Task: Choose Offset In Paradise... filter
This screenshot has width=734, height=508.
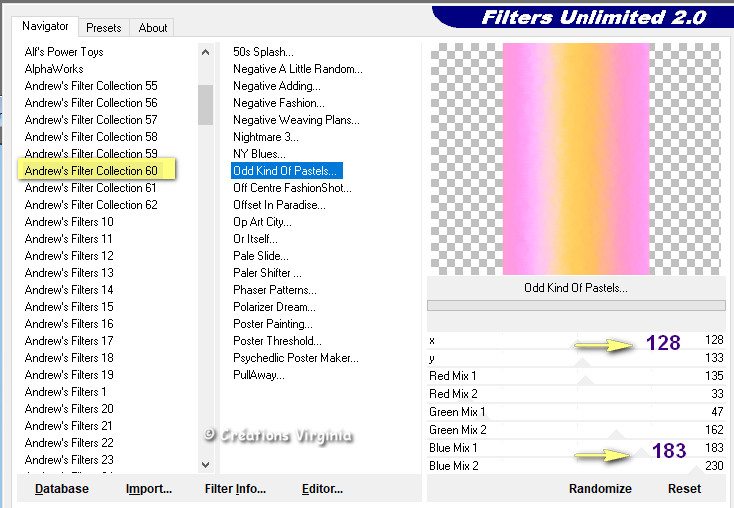Action: click(279, 205)
